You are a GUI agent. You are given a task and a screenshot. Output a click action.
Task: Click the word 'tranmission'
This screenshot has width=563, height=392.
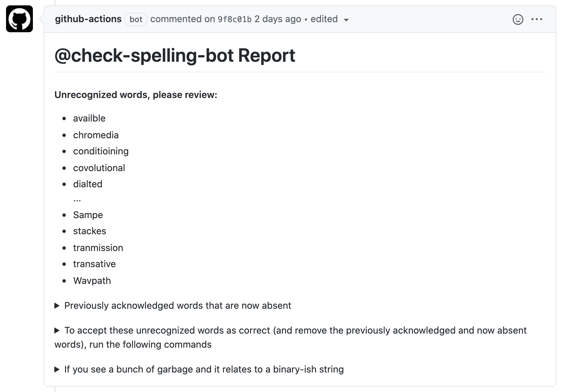click(98, 248)
